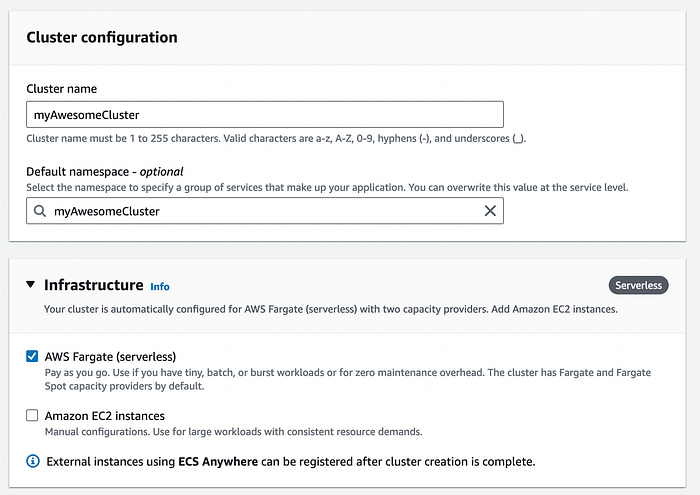Click the "AWS Fargate (serverless)" label text

[x=110, y=356]
